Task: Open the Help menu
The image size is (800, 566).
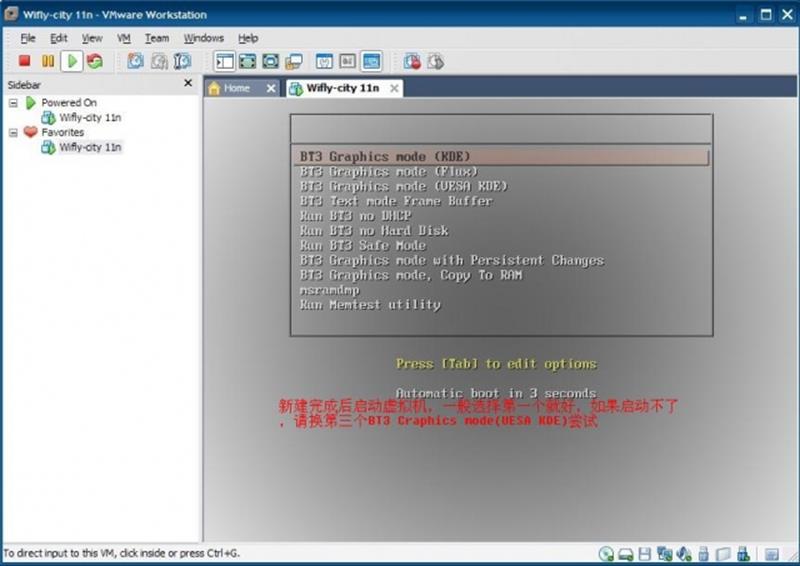Action: (x=248, y=38)
